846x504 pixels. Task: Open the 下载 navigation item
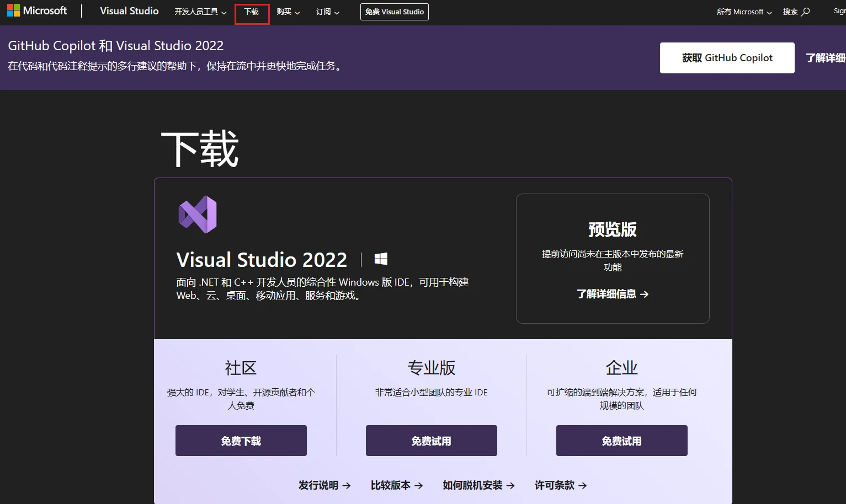pos(252,12)
